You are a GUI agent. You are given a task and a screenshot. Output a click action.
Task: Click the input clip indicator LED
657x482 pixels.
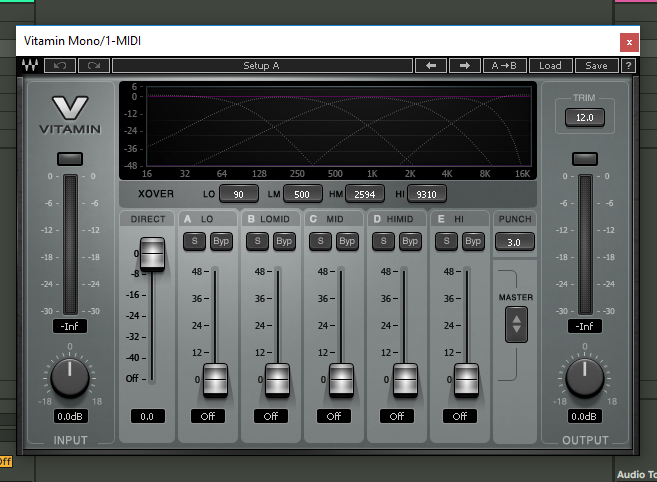point(70,158)
